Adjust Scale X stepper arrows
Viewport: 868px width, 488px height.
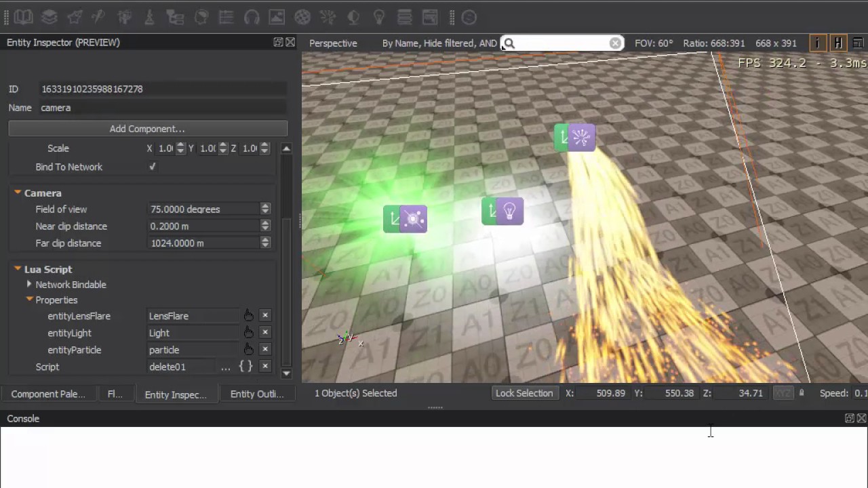180,148
